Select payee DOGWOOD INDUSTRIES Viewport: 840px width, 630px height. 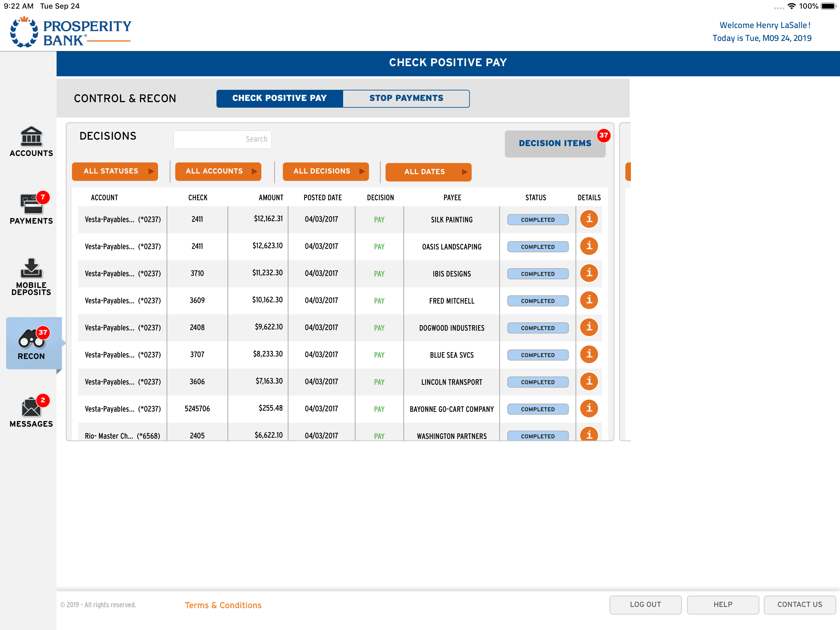pyautogui.click(x=452, y=328)
